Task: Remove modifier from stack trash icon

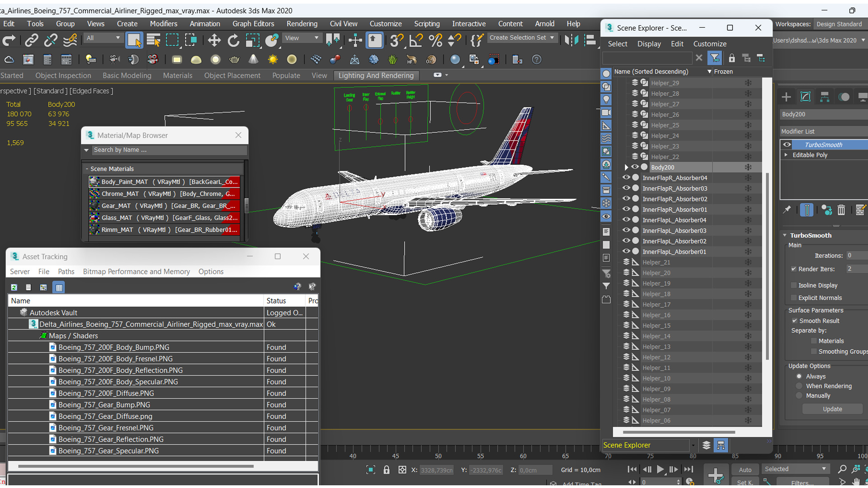Action: [841, 210]
